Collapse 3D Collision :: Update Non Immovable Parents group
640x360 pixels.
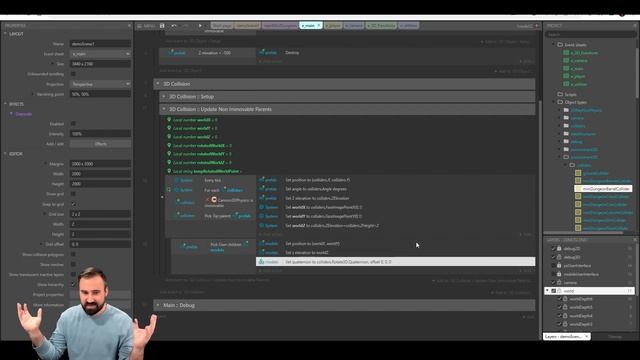(164, 109)
